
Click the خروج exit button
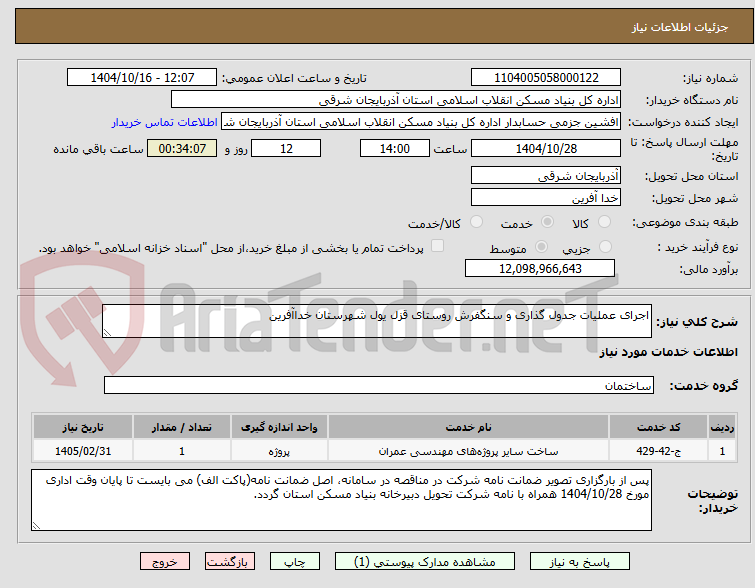[x=165, y=562]
